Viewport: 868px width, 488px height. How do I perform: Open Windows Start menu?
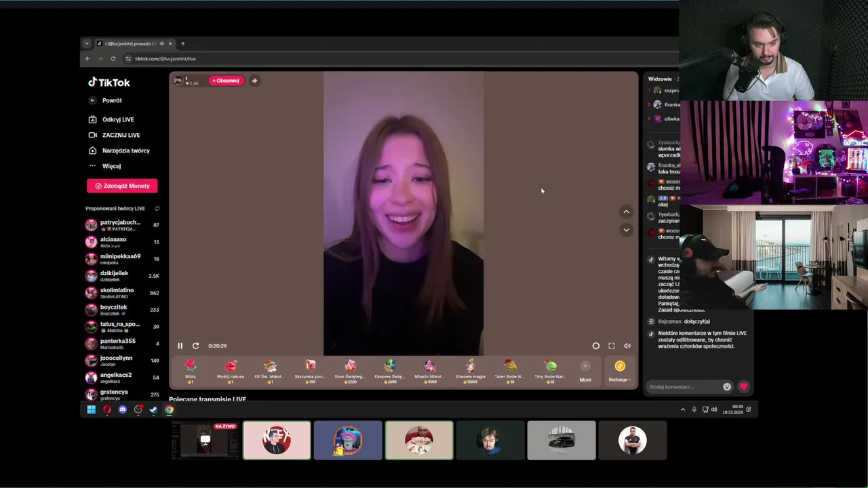tap(92, 409)
